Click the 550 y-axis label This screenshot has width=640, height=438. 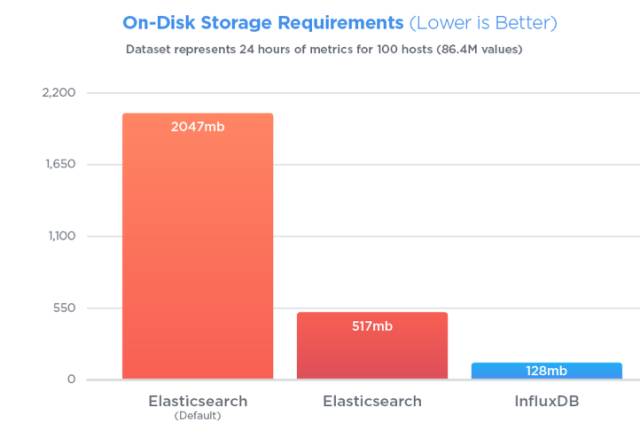tap(64, 308)
